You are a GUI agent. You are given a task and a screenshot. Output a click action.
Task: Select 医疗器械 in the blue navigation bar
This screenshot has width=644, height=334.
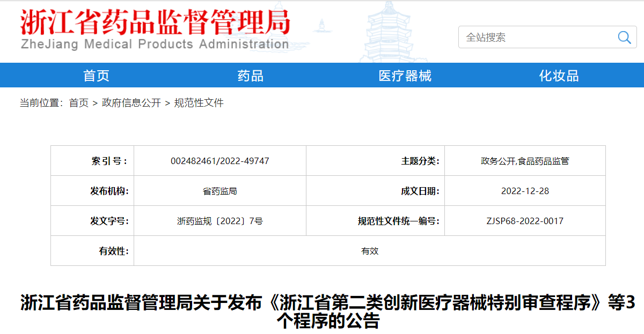tap(405, 76)
